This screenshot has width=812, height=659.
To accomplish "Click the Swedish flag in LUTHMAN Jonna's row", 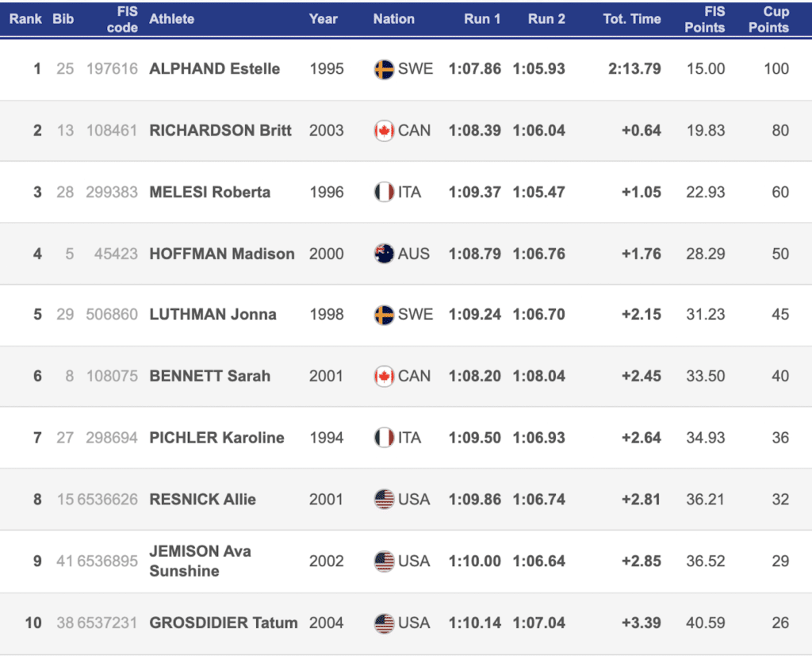I will 384,315.
